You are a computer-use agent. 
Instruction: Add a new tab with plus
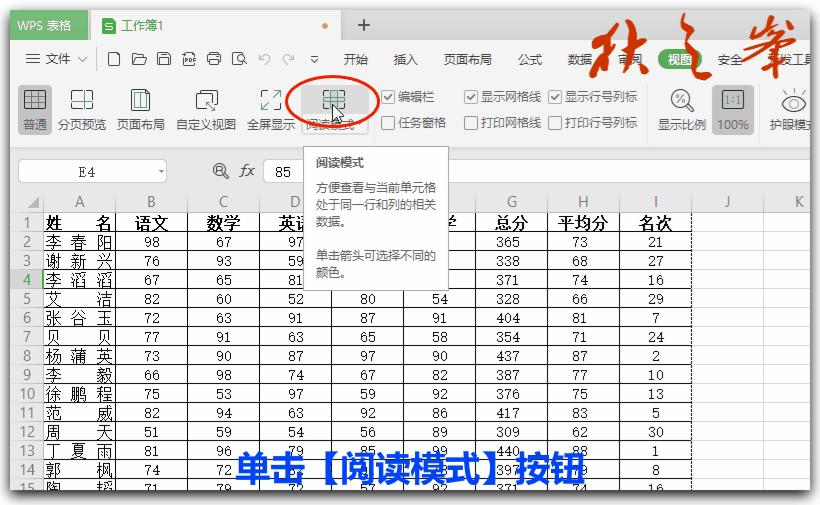[364, 25]
